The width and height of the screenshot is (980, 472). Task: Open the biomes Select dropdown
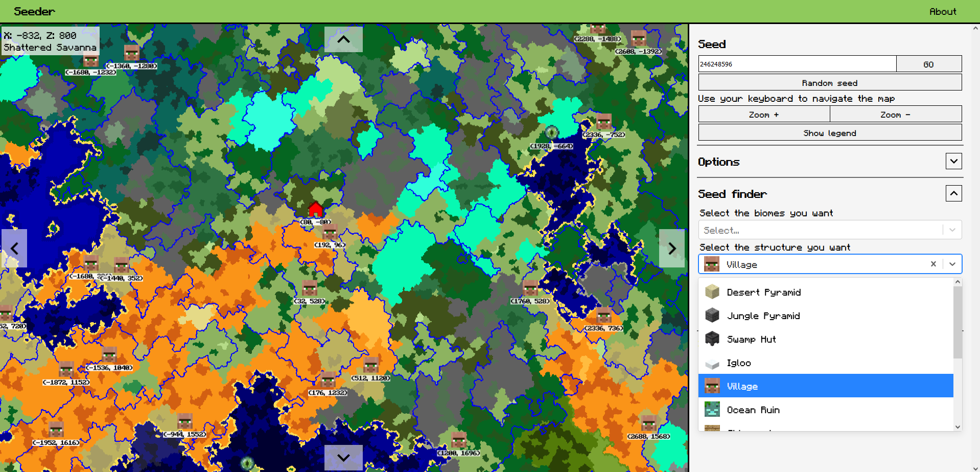(x=830, y=230)
